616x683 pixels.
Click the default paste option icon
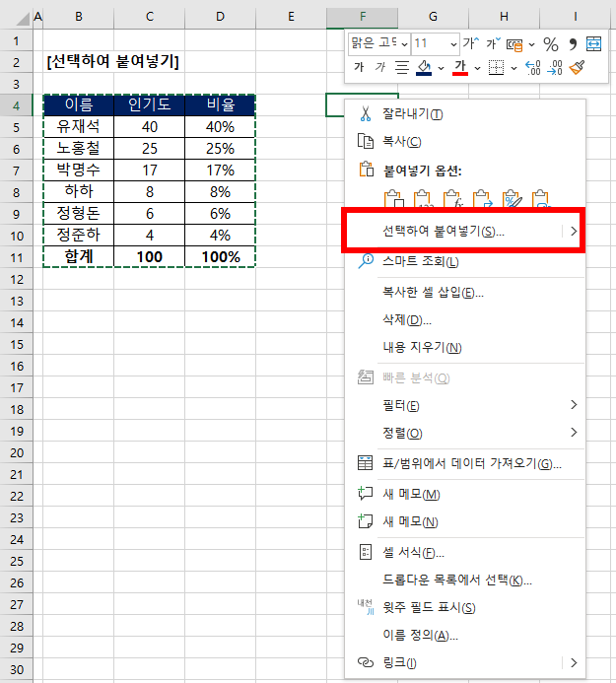394,199
